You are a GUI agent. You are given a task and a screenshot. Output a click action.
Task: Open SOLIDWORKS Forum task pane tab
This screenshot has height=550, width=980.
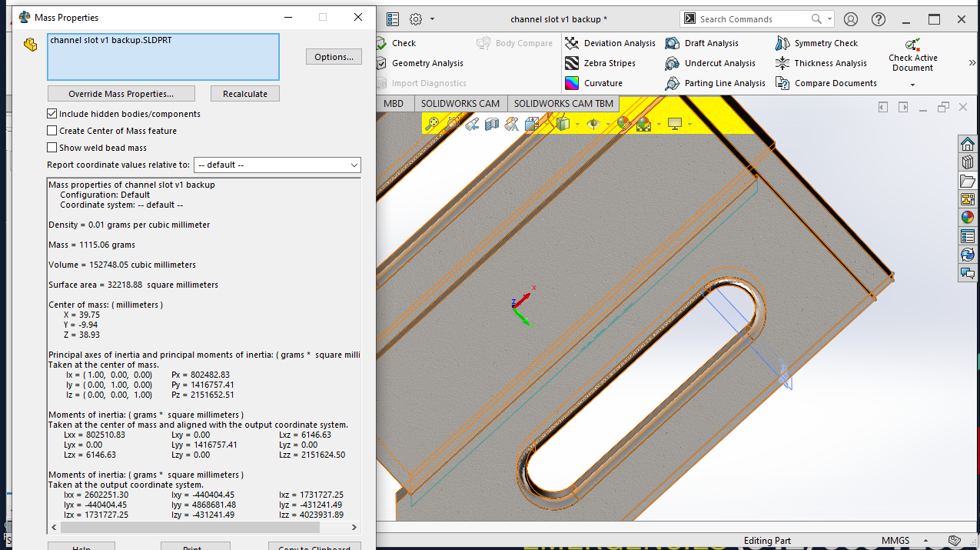[x=968, y=273]
